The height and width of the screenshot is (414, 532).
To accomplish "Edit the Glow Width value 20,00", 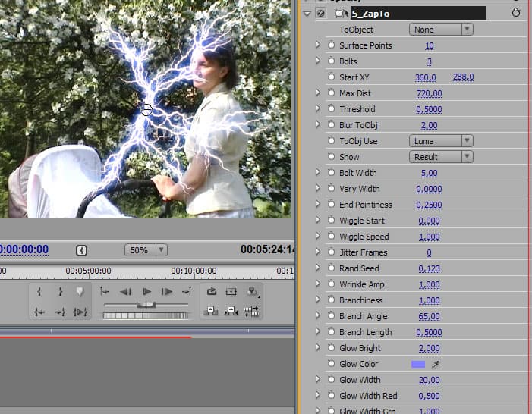I will click(430, 380).
